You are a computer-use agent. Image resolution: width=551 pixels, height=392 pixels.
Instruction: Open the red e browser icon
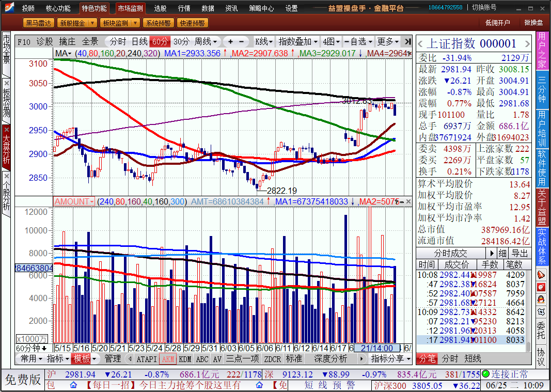(x=541, y=287)
